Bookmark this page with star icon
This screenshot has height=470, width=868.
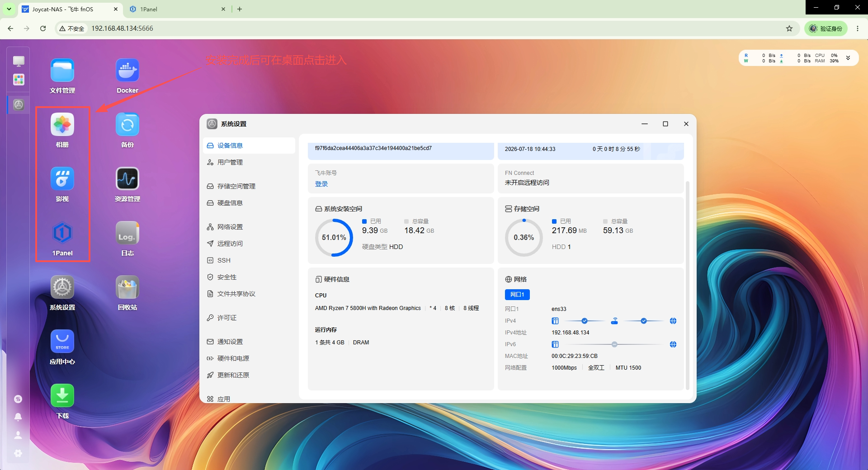tap(789, 28)
